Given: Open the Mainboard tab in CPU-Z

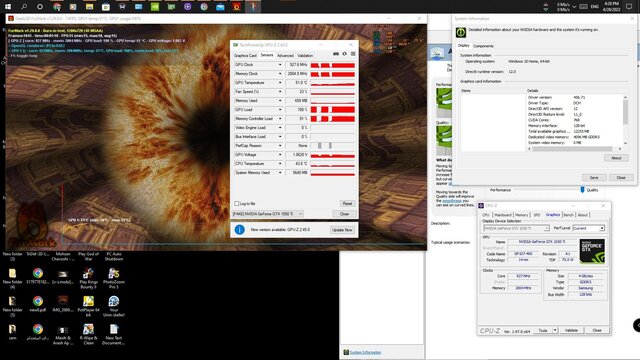Looking at the screenshot, I should click(503, 215).
